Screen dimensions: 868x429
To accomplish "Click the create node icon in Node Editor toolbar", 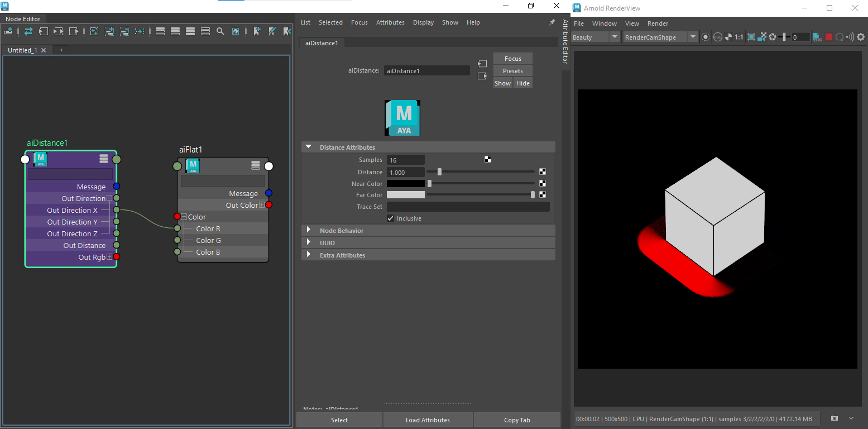I will click(8, 31).
